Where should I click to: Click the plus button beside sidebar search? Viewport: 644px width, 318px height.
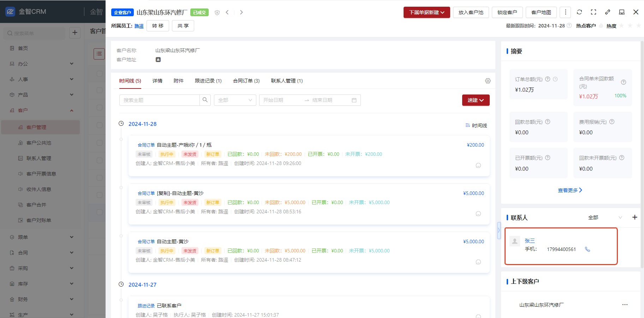point(75,33)
